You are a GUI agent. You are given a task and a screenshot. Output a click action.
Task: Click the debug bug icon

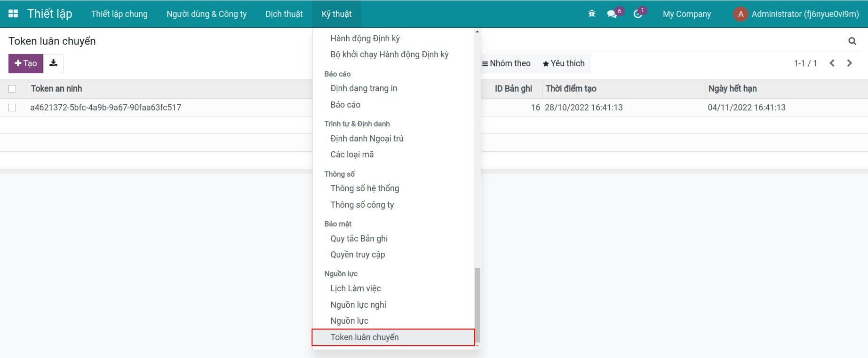(x=592, y=14)
